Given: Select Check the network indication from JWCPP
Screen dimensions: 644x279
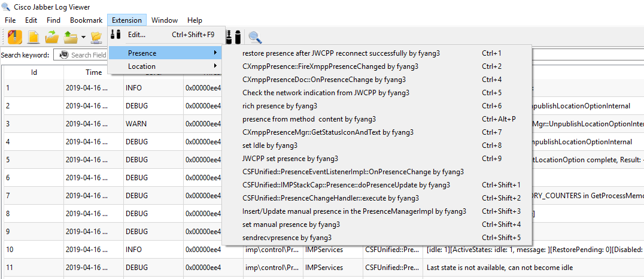Looking at the screenshot, I should (x=376, y=92).
